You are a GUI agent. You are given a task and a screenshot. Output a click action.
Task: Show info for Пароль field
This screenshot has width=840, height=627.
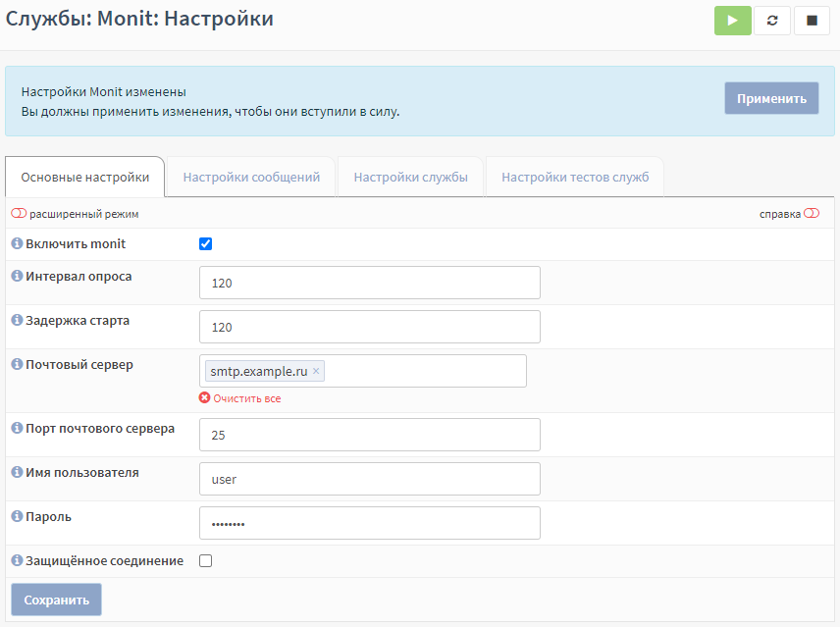click(17, 517)
